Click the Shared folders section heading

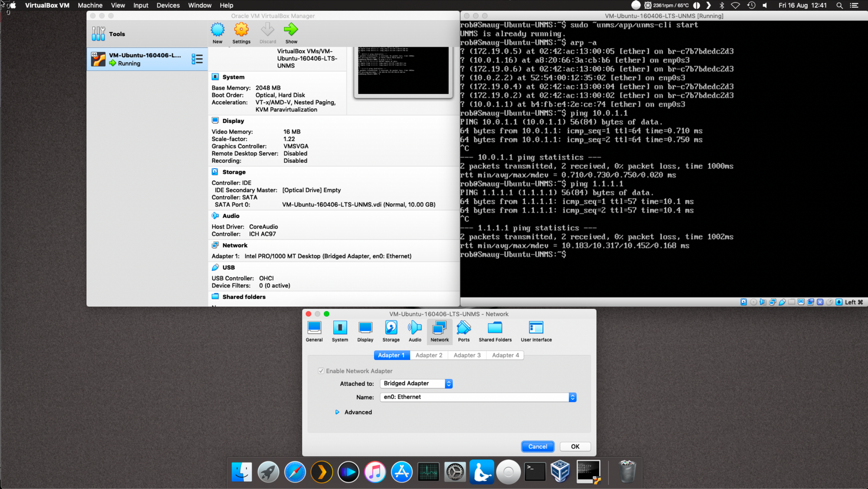pos(244,297)
